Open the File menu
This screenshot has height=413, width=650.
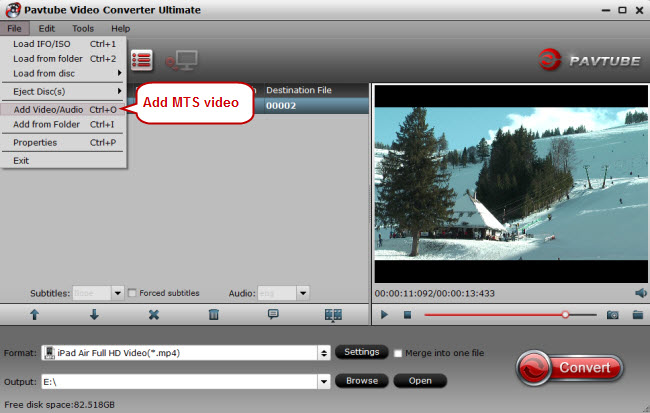[15, 29]
